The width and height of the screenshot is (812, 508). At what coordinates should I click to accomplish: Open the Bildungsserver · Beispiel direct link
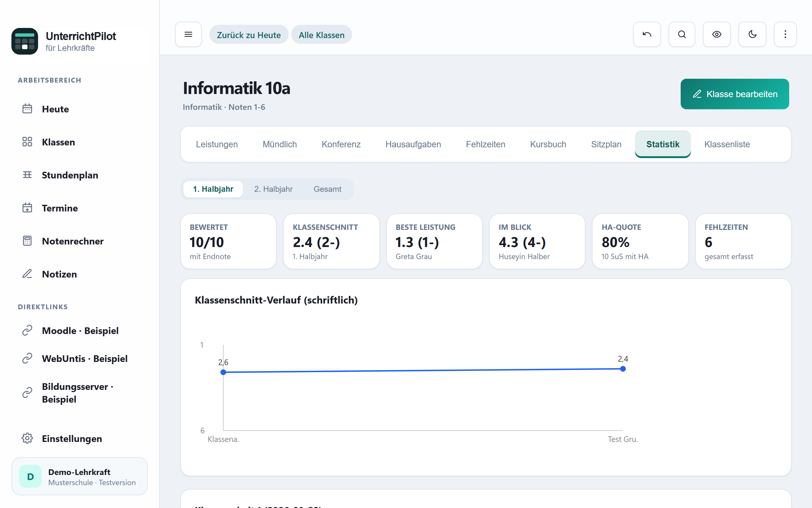(x=80, y=393)
